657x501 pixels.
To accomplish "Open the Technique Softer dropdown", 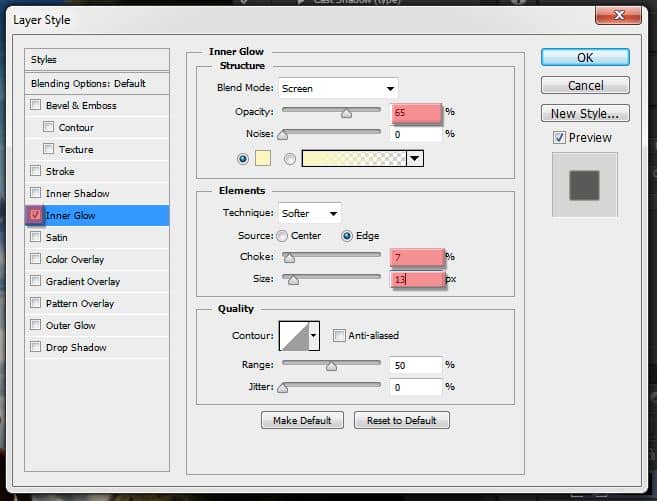I will tap(310, 213).
